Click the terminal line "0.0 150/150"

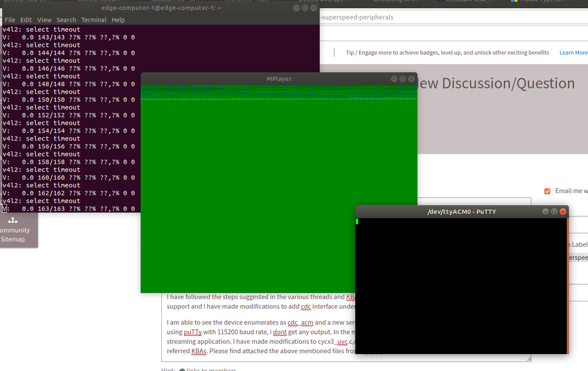[x=69, y=100]
